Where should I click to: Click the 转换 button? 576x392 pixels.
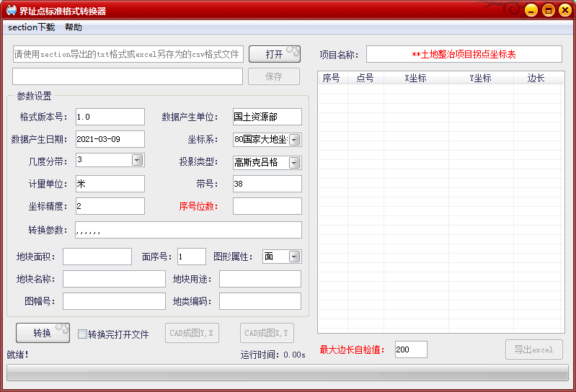(x=43, y=333)
